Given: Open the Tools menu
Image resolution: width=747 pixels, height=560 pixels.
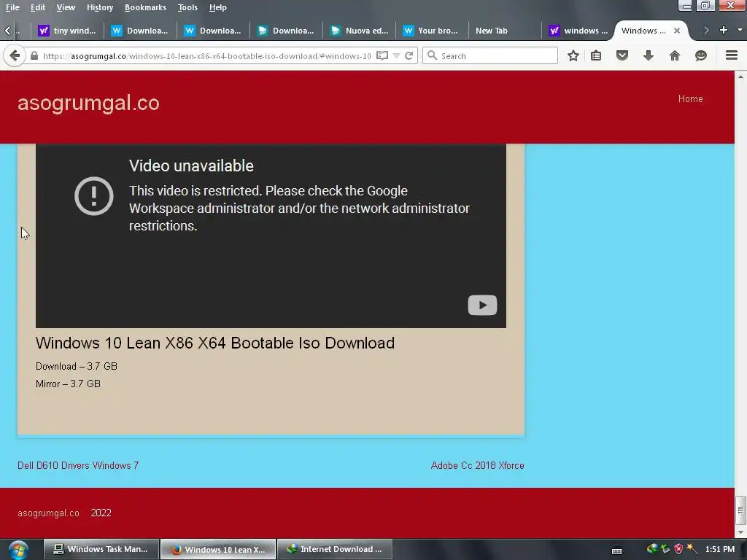Looking at the screenshot, I should pyautogui.click(x=187, y=7).
